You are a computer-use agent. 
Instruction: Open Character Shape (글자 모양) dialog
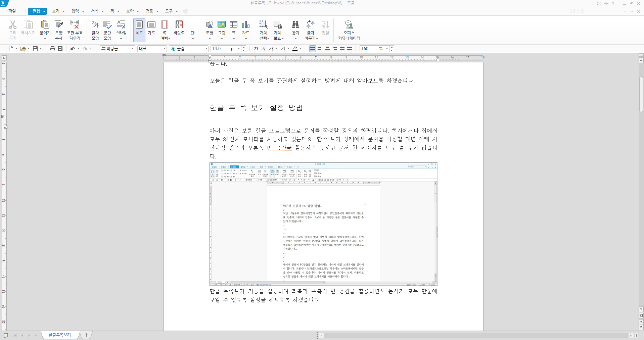[95, 30]
